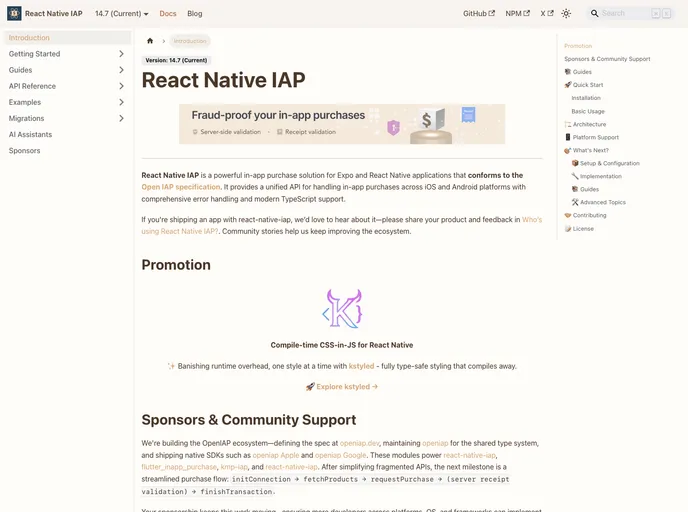Toggle dark and light mode sun icon
Image resolution: width=688 pixels, height=512 pixels.
click(x=566, y=14)
